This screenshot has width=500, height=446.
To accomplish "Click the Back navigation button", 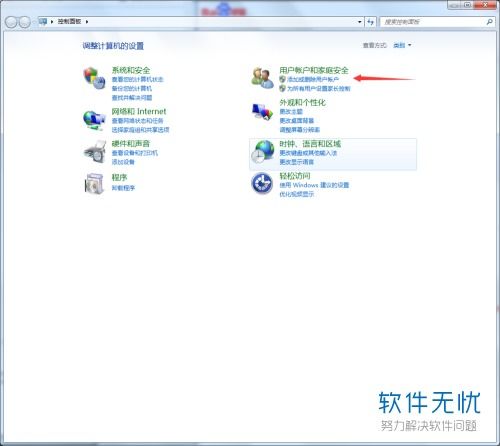I will click(x=11, y=22).
